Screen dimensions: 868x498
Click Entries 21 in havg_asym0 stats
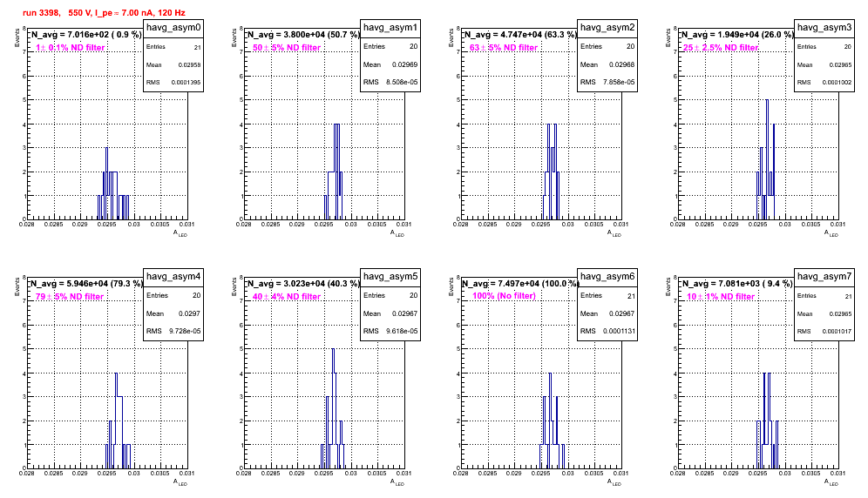[173, 47]
